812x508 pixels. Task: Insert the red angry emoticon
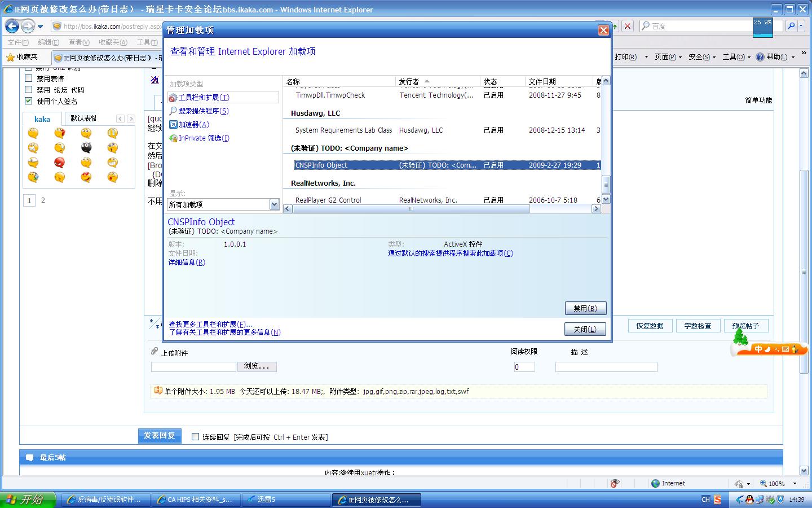pos(59,163)
